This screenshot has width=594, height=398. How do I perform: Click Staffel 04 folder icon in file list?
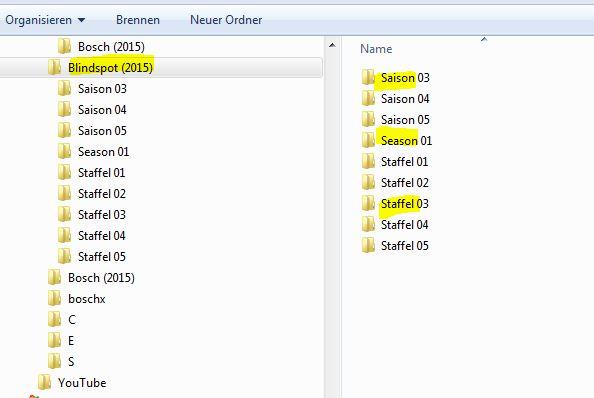(x=368, y=224)
